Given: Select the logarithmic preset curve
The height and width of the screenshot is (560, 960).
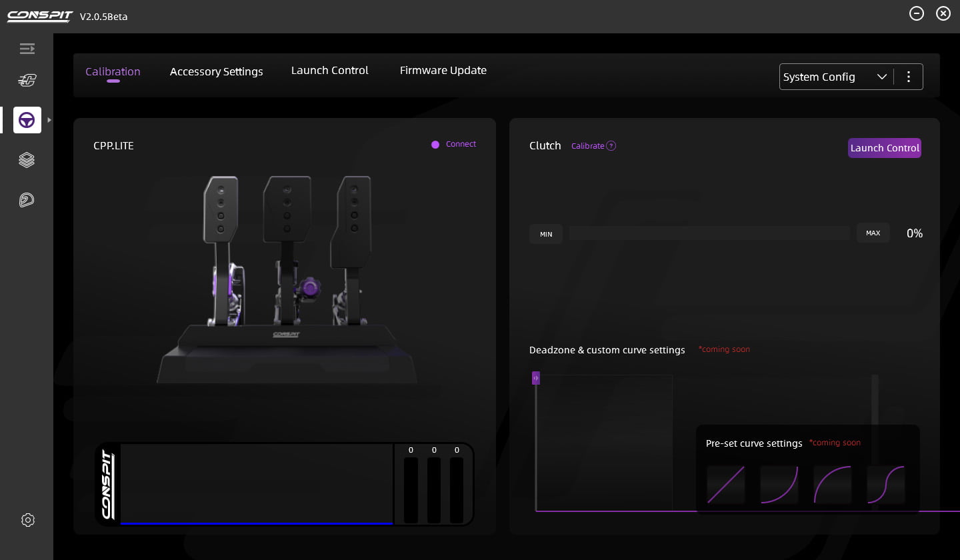Looking at the screenshot, I should pyautogui.click(x=832, y=485).
